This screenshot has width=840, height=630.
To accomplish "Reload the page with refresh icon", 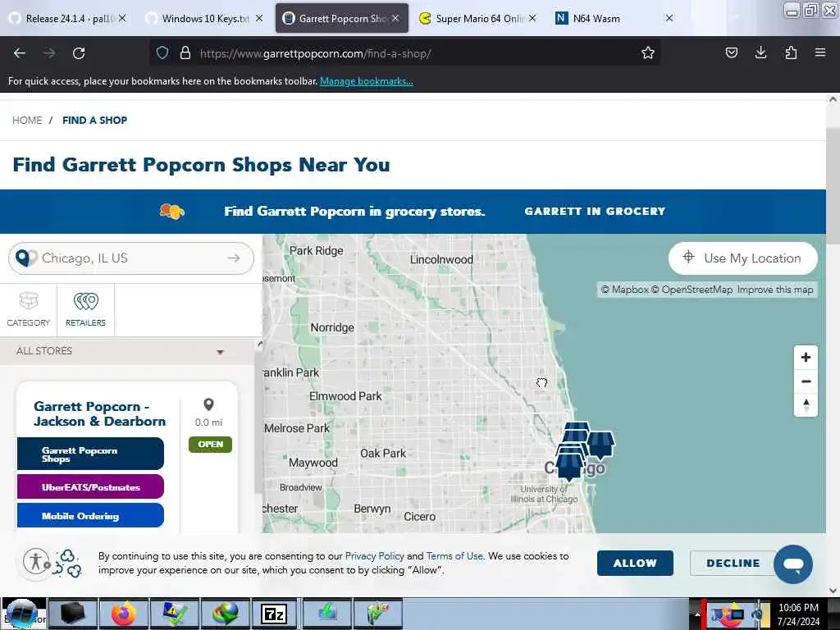I will tap(79, 53).
